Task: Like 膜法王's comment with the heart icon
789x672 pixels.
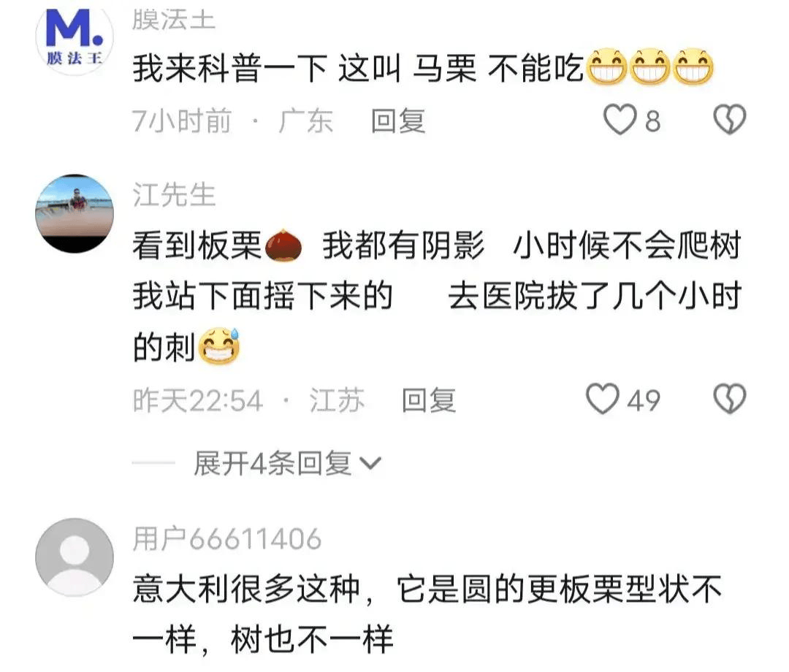Action: pos(620,120)
